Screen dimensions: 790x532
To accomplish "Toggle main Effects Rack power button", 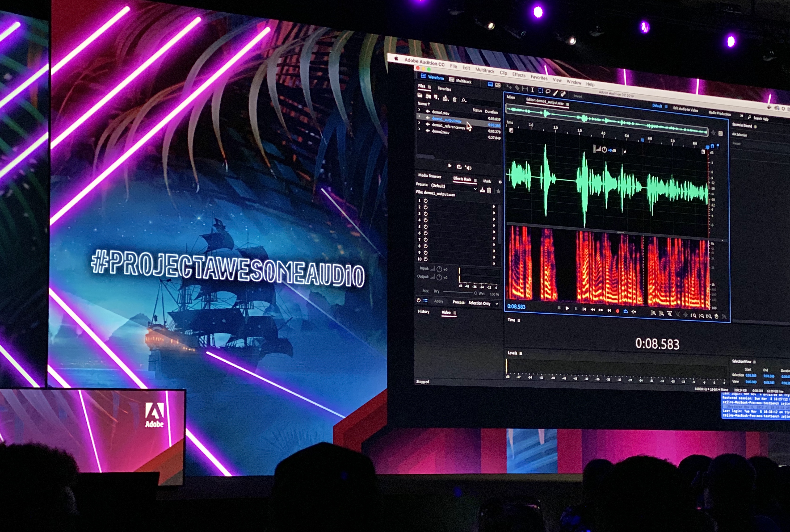I will [x=418, y=300].
